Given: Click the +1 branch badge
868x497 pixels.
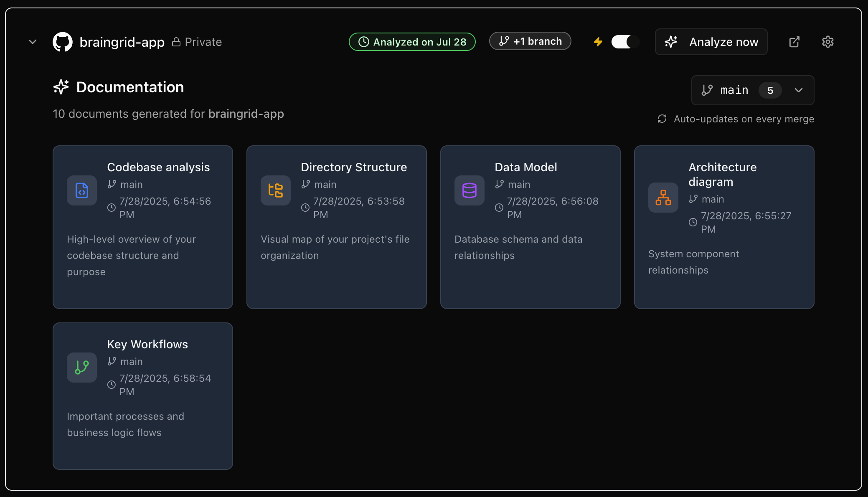Looking at the screenshot, I should point(530,41).
